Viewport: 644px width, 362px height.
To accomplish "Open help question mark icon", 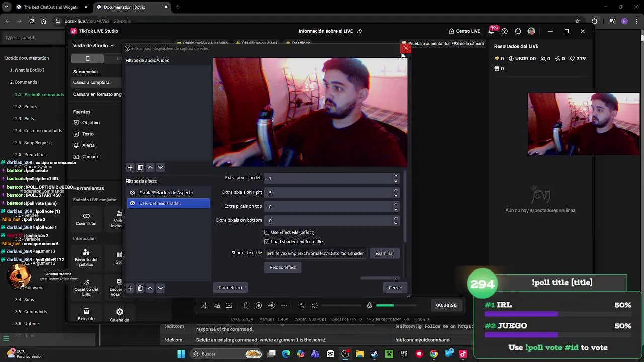I will (x=505, y=31).
